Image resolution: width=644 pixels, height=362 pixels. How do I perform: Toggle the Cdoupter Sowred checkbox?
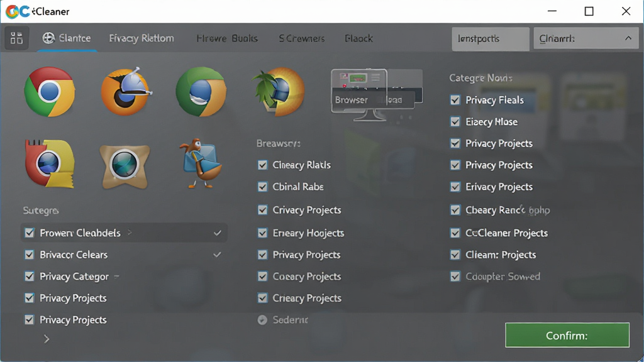(x=455, y=277)
